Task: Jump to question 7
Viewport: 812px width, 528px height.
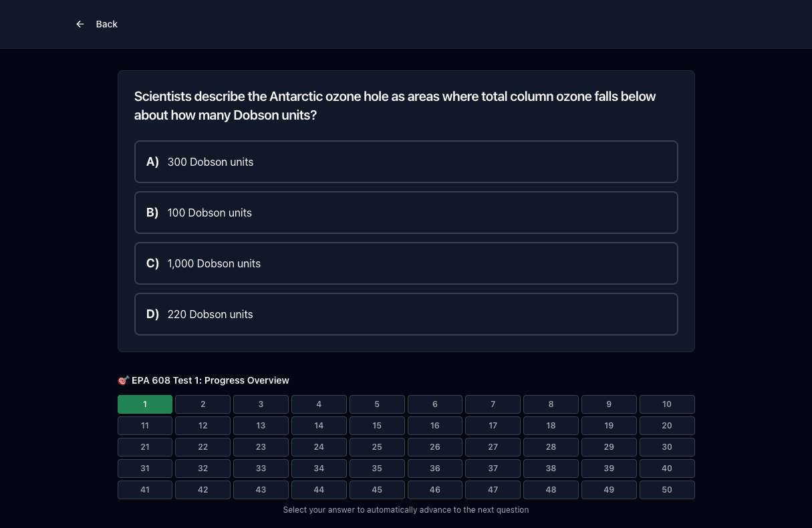Action: point(493,404)
